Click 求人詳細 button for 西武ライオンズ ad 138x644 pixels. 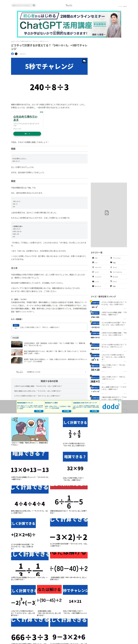coord(39,411)
